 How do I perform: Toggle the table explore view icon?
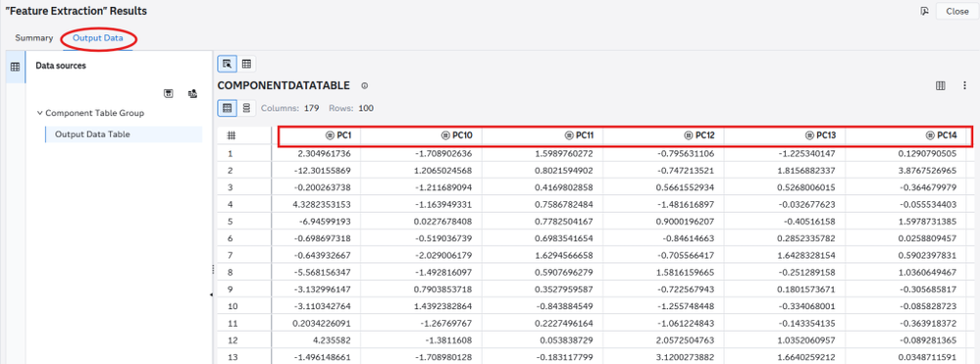227,63
